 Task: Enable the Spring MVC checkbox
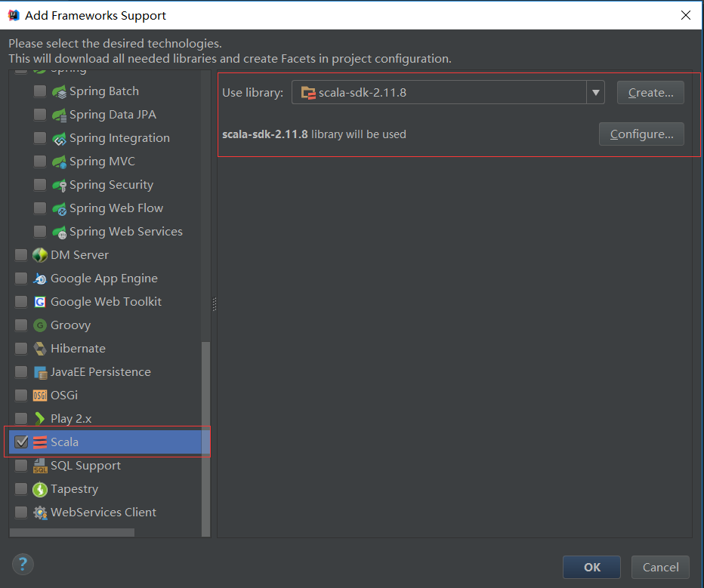point(40,161)
